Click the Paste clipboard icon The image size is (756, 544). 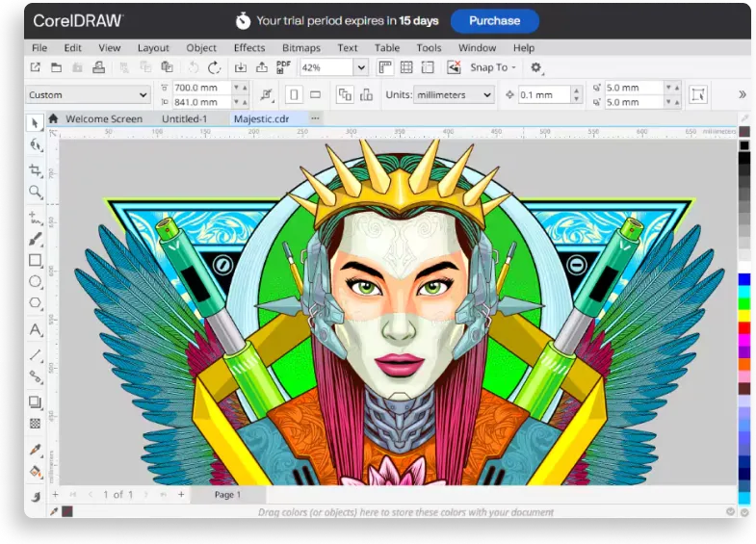[167, 67]
